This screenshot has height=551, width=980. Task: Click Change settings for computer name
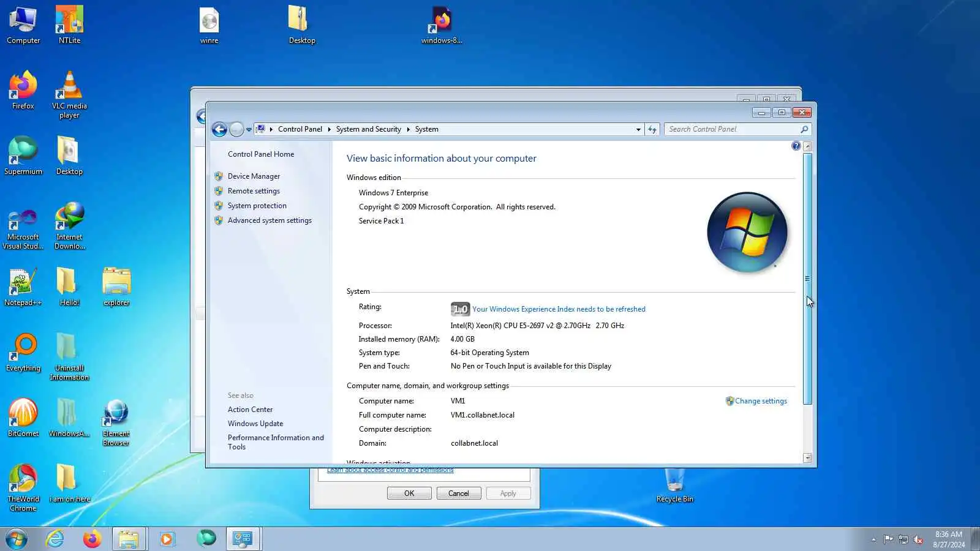pos(761,401)
